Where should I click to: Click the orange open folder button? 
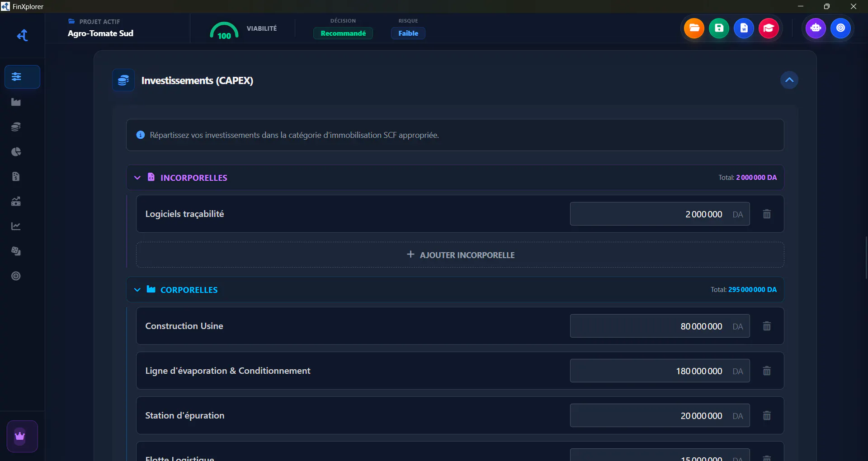coord(694,28)
